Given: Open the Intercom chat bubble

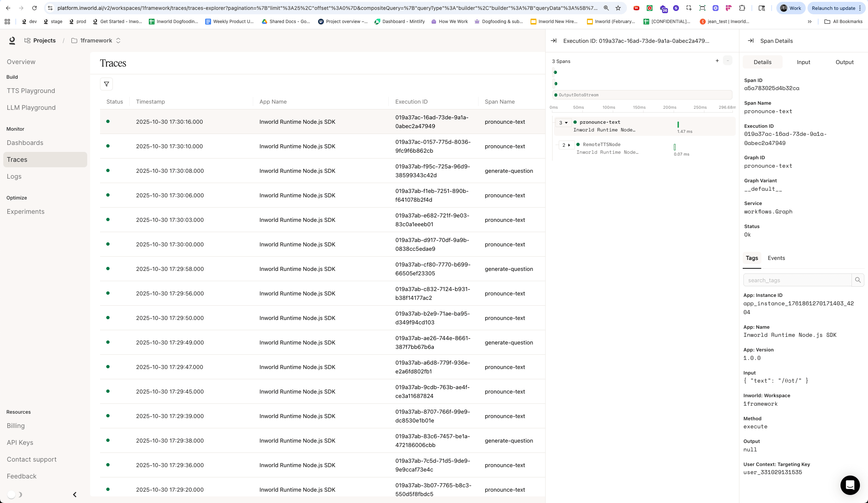Looking at the screenshot, I should [850, 485].
